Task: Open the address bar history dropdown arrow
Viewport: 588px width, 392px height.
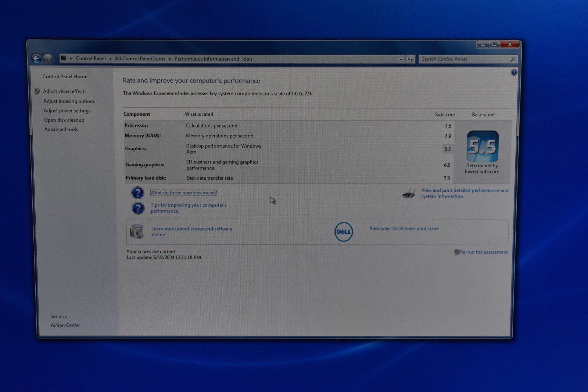Action: coord(401,59)
